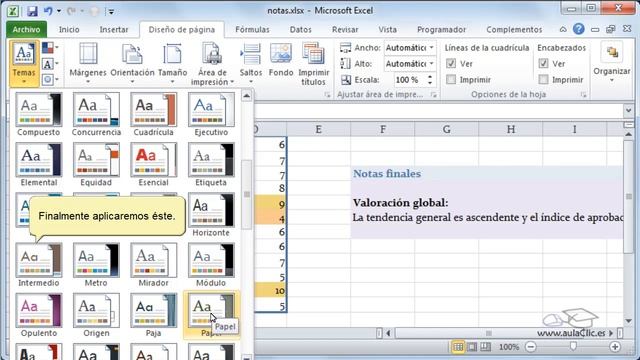The height and width of the screenshot is (360, 640).
Task: Click zoom out minus button
Action: tap(531, 347)
